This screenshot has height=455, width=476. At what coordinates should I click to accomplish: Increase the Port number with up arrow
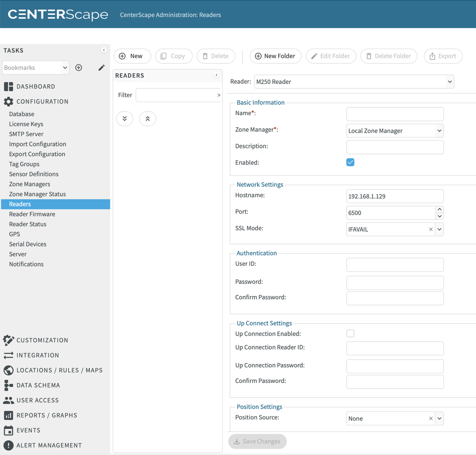(439, 209)
